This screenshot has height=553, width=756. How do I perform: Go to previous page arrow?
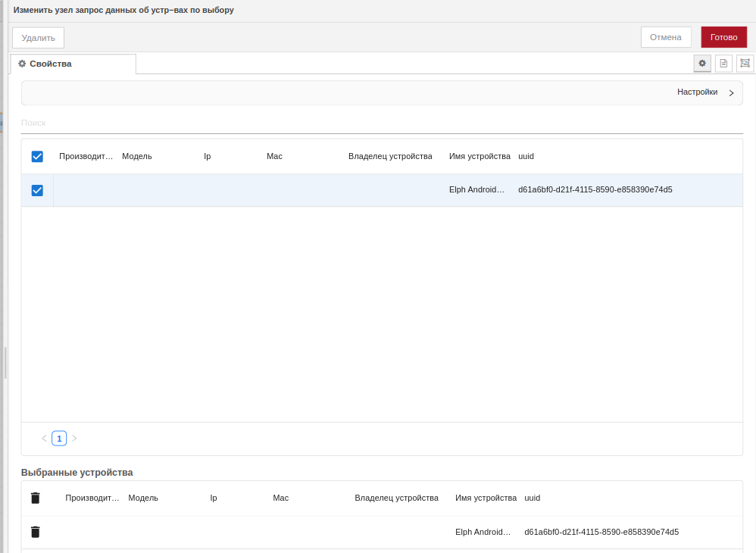pos(44,438)
